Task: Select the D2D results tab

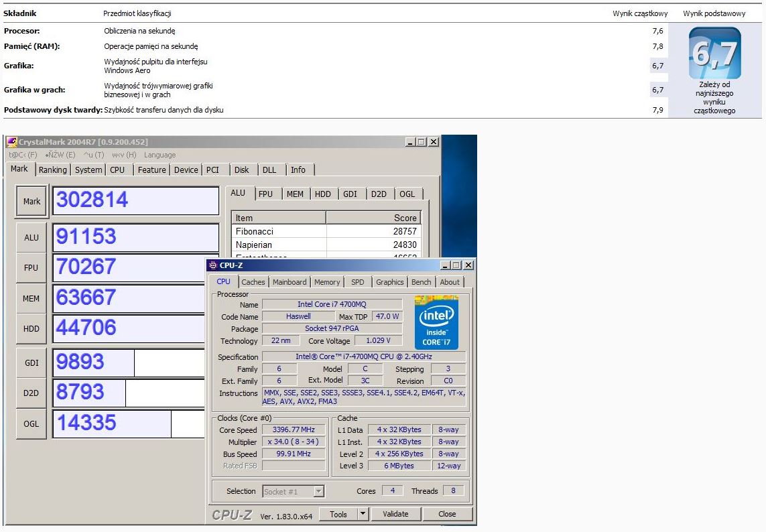Action: tap(379, 194)
